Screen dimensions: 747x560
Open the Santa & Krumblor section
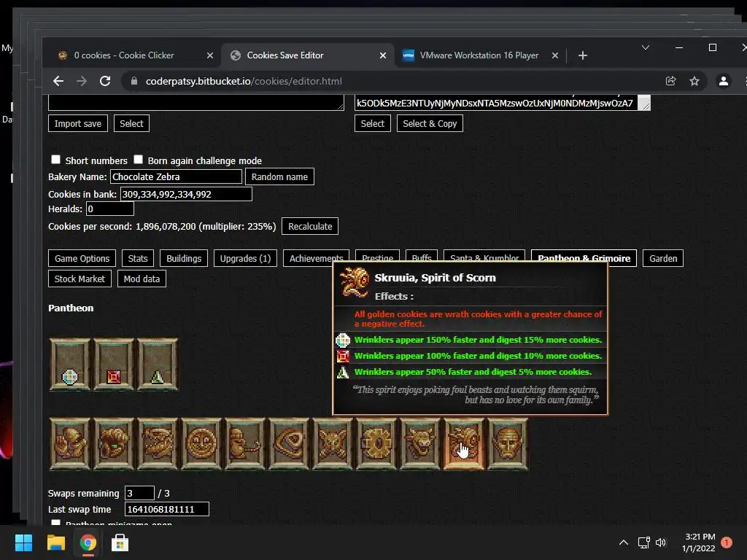pos(484,255)
